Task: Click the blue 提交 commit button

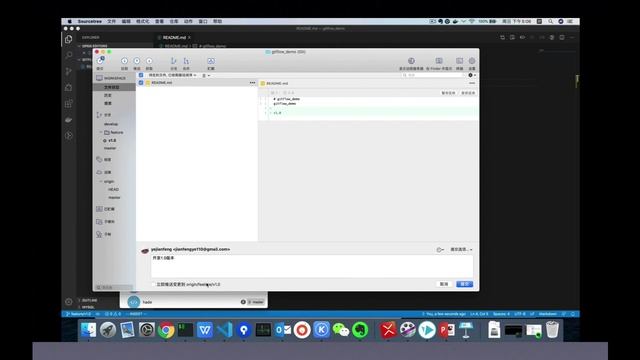Action: coord(464,284)
